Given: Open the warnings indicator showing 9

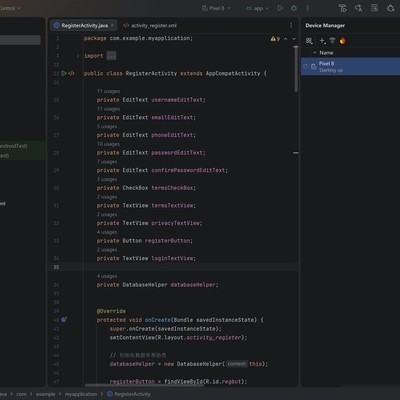Looking at the screenshot, I should click(x=275, y=39).
